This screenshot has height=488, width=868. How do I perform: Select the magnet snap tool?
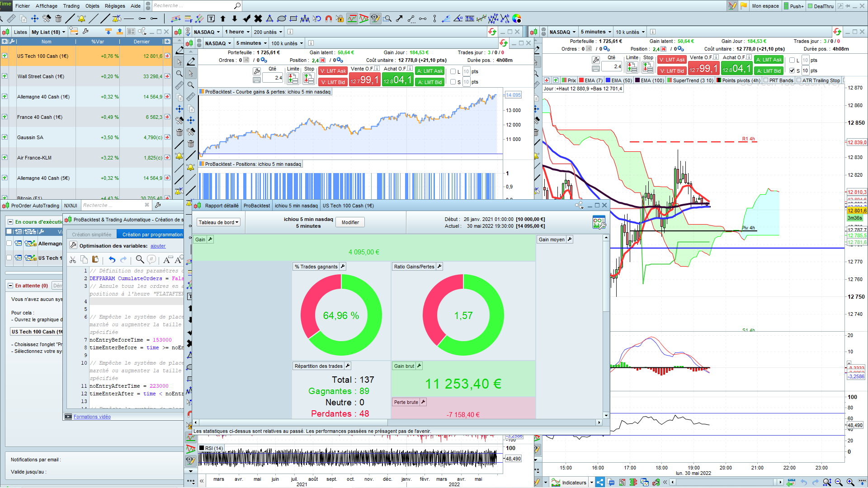329,19
